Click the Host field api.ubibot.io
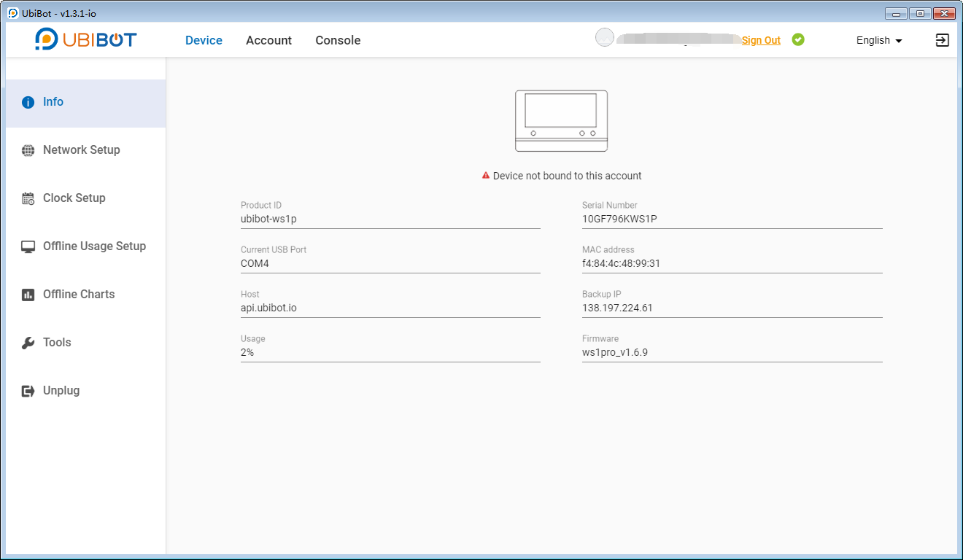Image resolution: width=963 pixels, height=560 pixels. point(390,308)
